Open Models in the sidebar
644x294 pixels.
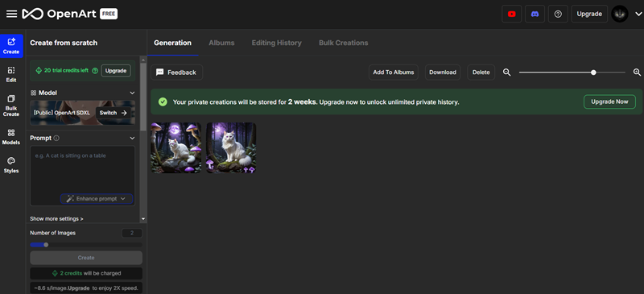11,137
